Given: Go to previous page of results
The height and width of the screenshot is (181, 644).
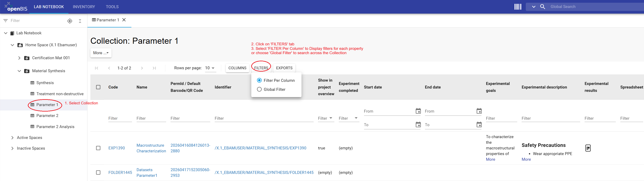Looking at the screenshot, I should click(x=109, y=68).
